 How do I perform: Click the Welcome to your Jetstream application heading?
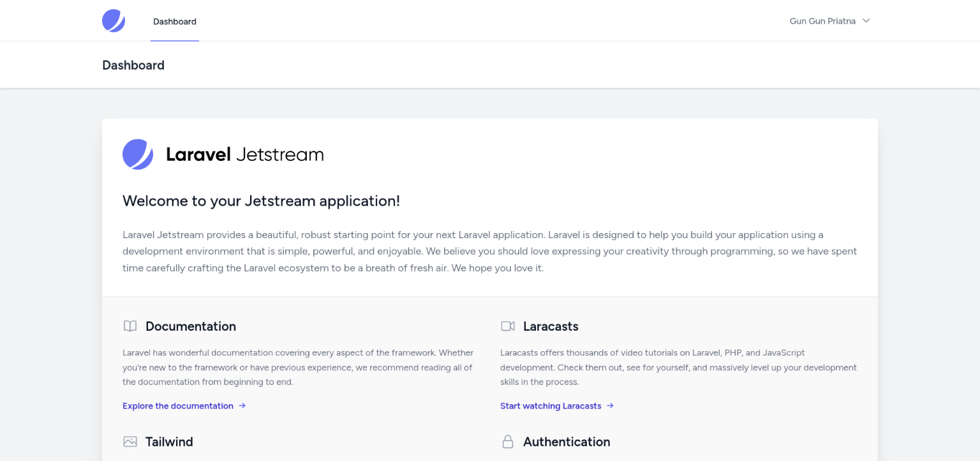tap(261, 200)
